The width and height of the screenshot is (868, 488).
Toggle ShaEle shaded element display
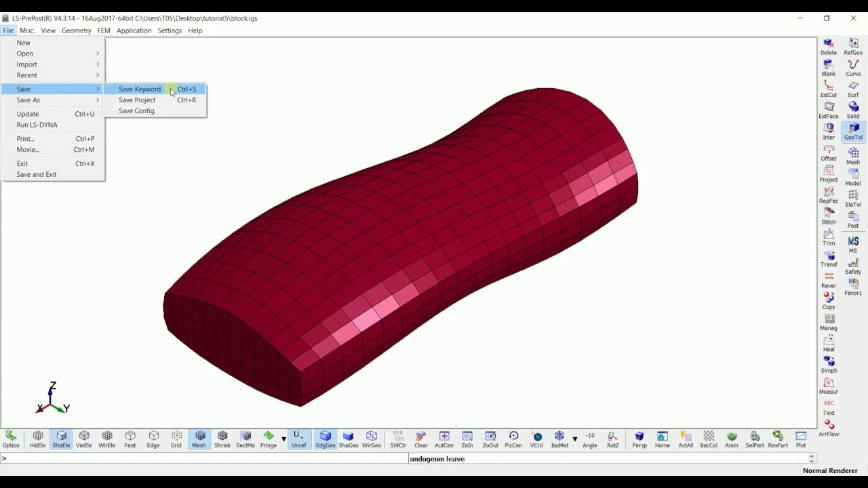click(61, 439)
